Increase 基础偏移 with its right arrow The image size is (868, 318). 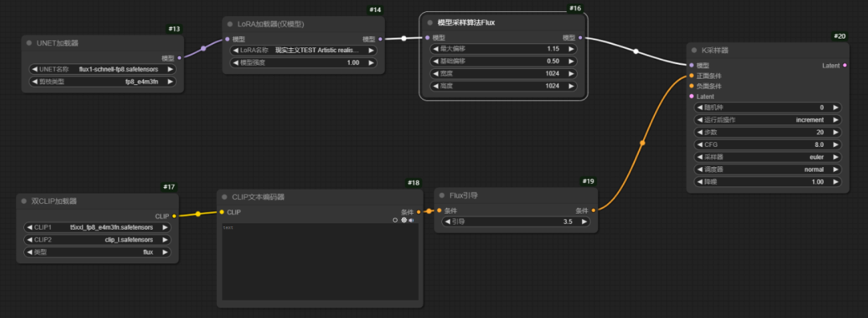pyautogui.click(x=571, y=61)
